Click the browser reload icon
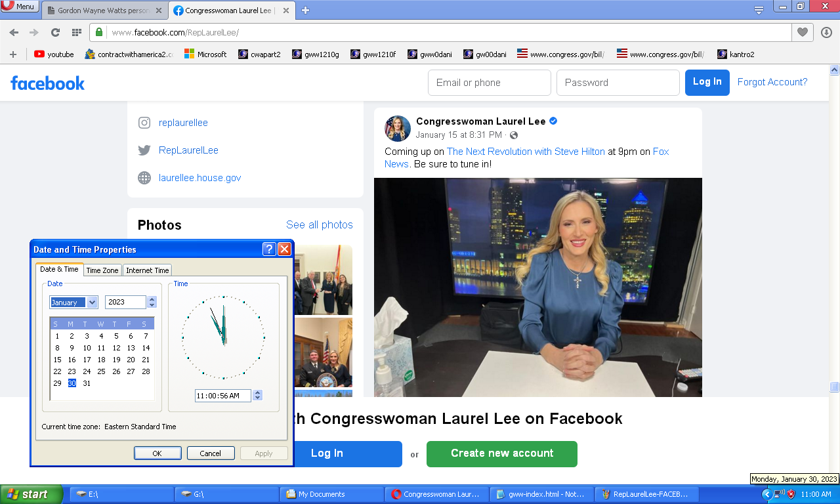This screenshot has height=504, width=840. [x=55, y=32]
